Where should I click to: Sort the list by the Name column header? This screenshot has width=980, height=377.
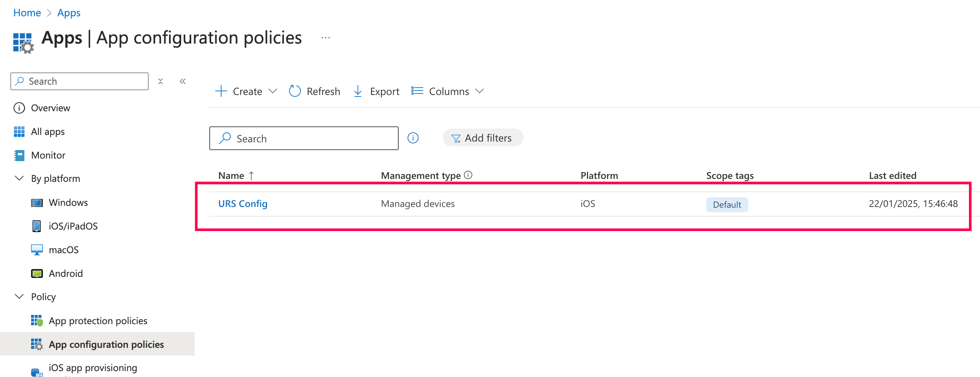click(x=231, y=176)
